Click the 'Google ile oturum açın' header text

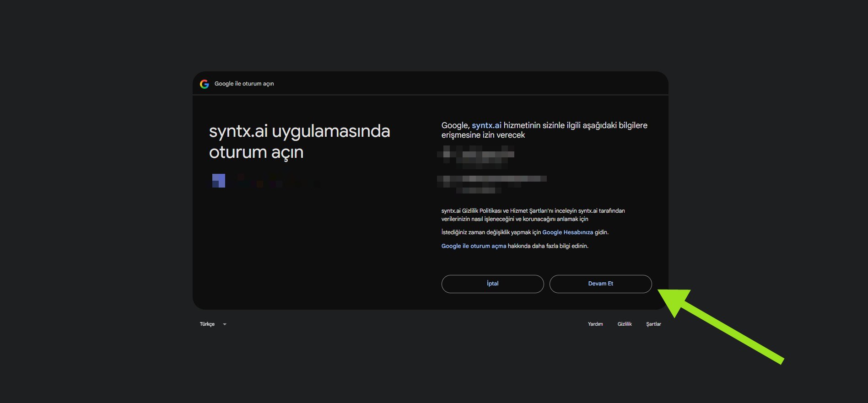click(244, 84)
